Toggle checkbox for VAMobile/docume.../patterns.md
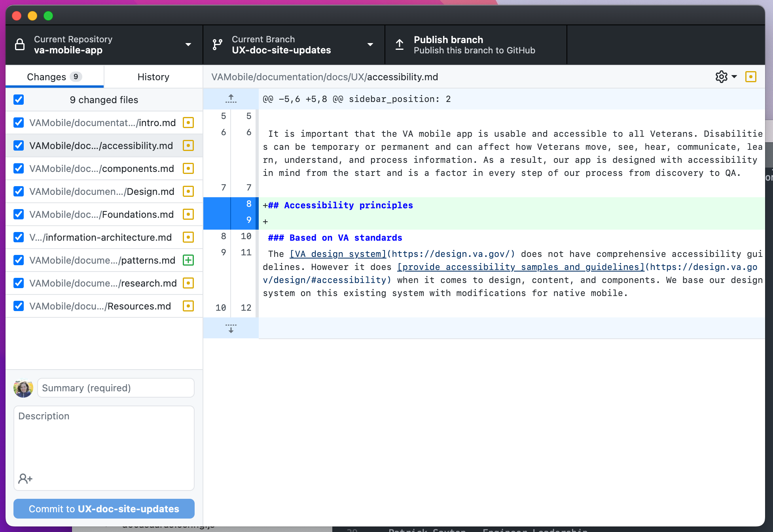Screen dimensions: 773x532 pyautogui.click(x=19, y=260)
